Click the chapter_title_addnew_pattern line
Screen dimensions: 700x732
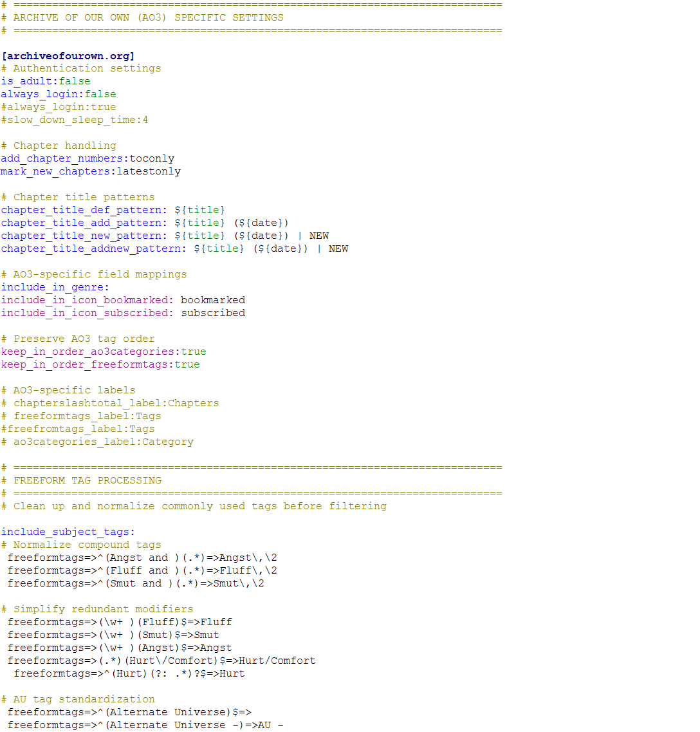point(174,249)
